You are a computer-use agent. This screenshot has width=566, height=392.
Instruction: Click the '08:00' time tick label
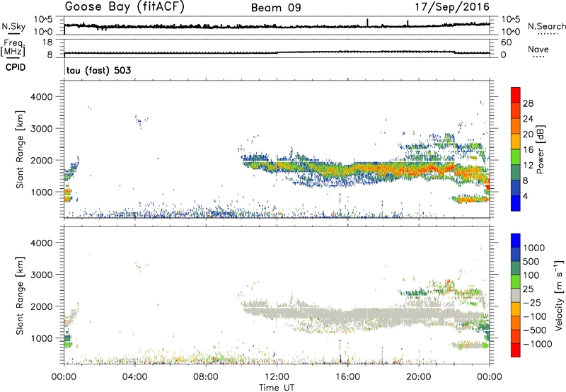(206, 377)
